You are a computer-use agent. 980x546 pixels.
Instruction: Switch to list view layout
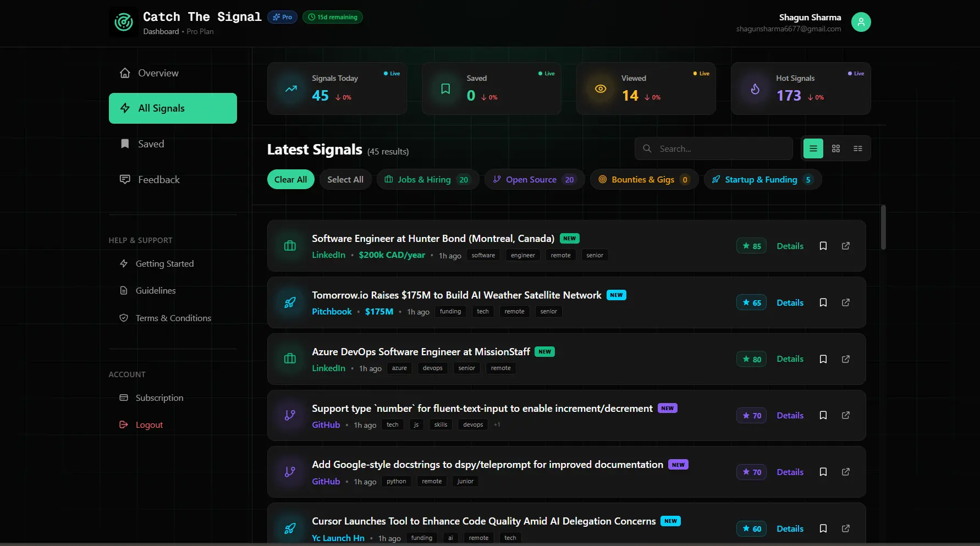[813, 148]
